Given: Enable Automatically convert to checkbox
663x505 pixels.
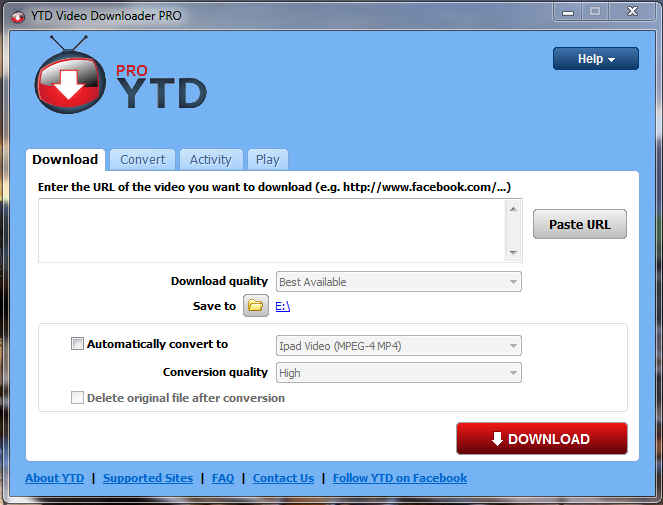Looking at the screenshot, I should coord(78,344).
